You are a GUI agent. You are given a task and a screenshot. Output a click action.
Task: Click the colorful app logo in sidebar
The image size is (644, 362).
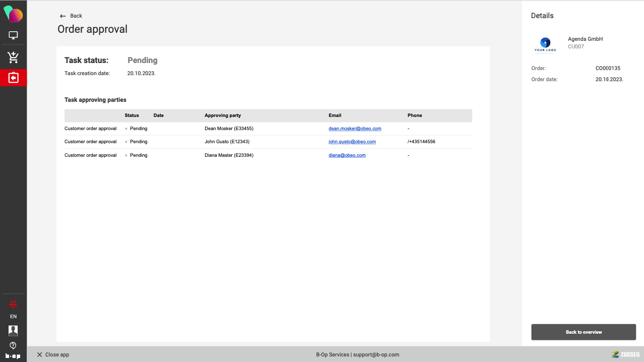point(13,14)
